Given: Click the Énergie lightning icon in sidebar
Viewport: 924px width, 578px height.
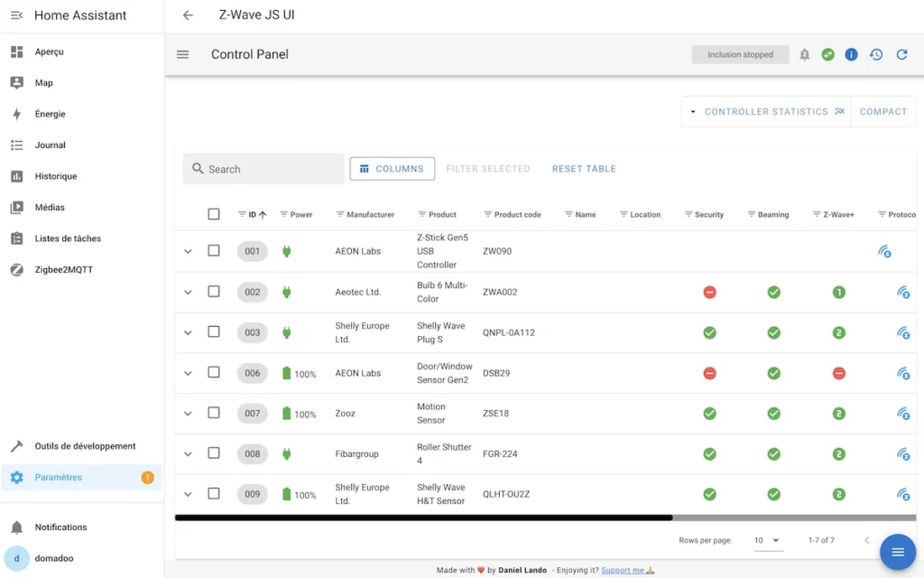Looking at the screenshot, I should (x=16, y=114).
